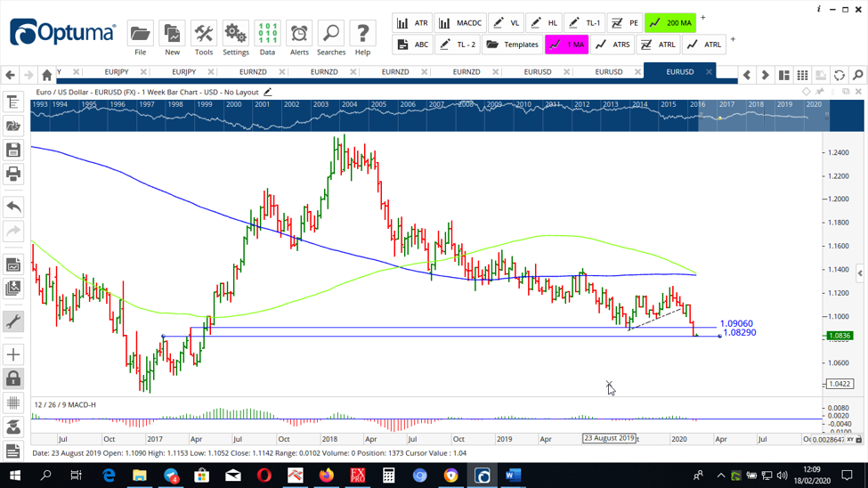Click the plus crosshair icon in sidebar
This screenshot has height=488, width=868.
click(x=13, y=354)
